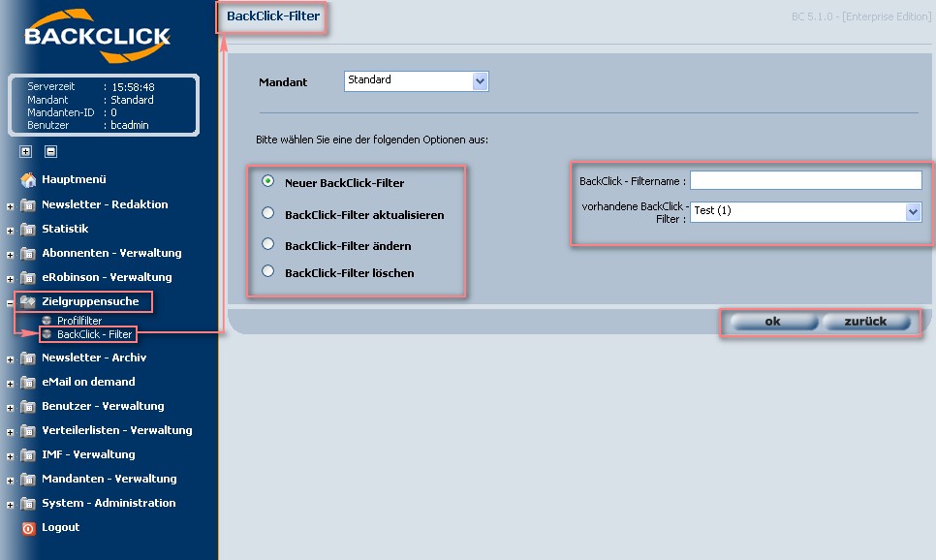936x560 pixels.
Task: Click the eMail on demand folder icon
Action: tap(28, 382)
